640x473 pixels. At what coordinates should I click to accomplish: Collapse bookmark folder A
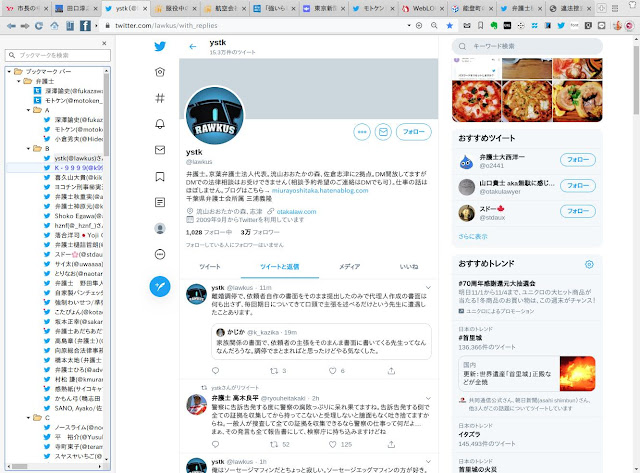[x=29, y=110]
